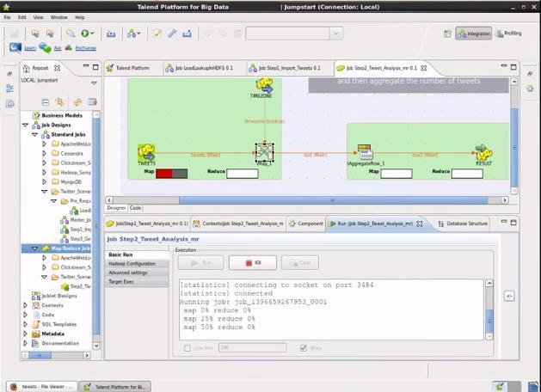Viewport: 541px width, 392px height.
Task: Click the tAggregateRow_1 component icon
Action: 365,152
